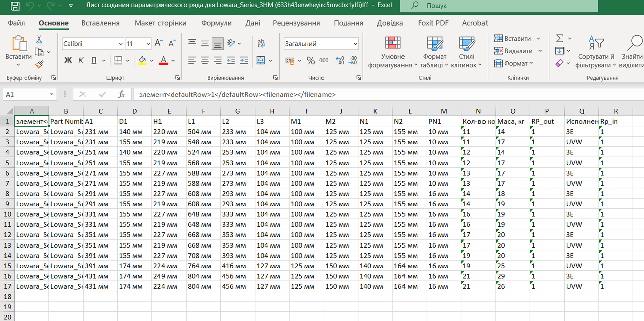Click the Cut scissors icon

(x=39, y=39)
